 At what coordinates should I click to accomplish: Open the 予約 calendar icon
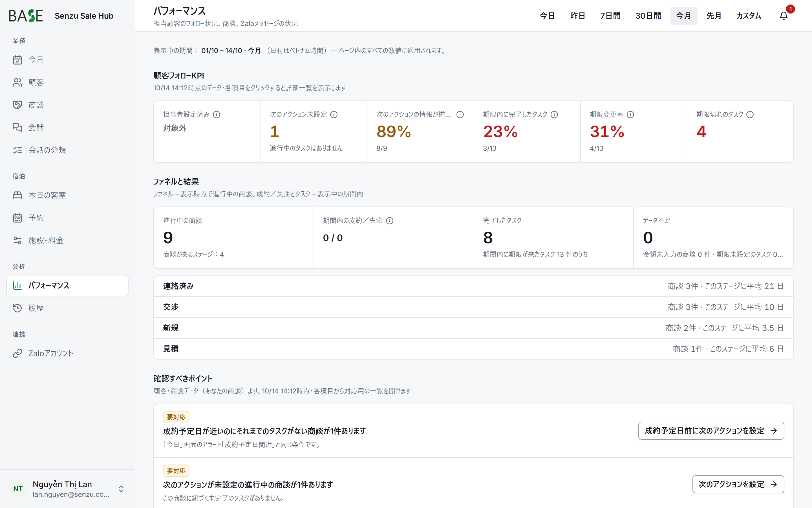click(x=17, y=218)
